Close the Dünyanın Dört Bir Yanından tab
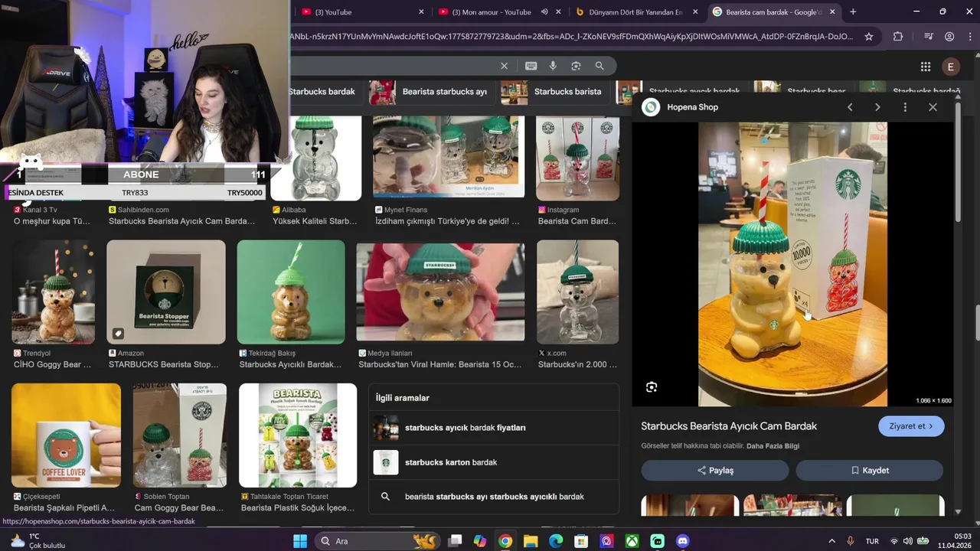Viewport: 980px width, 551px height. pos(695,11)
